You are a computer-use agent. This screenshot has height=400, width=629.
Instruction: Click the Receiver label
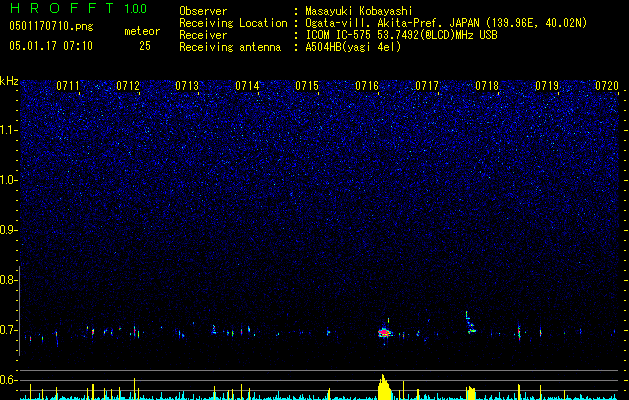(203, 35)
